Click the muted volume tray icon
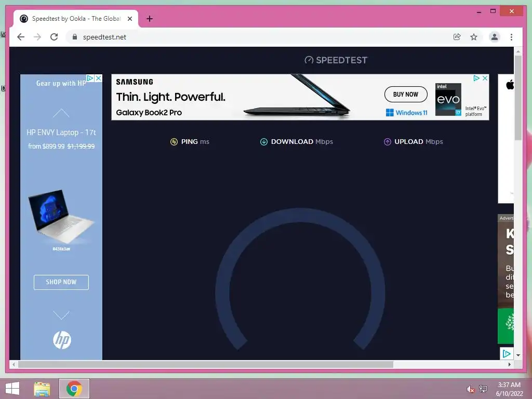The width and height of the screenshot is (532, 399). [470, 389]
